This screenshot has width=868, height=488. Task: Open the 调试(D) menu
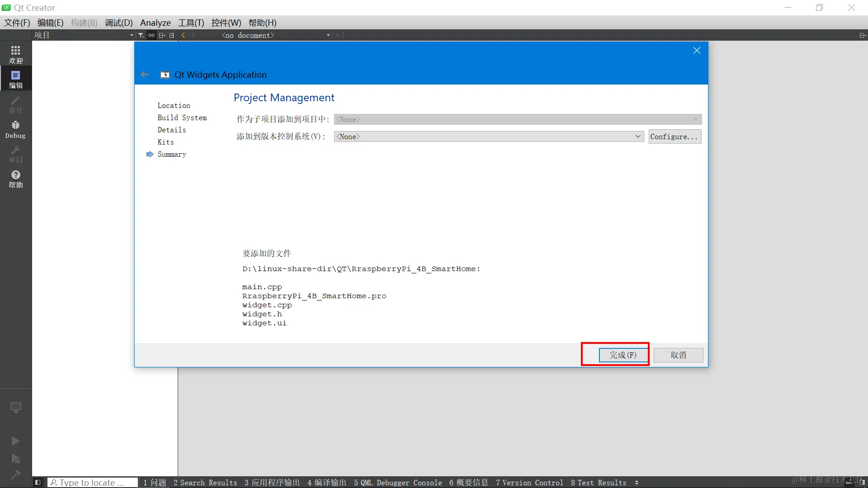pos(119,23)
